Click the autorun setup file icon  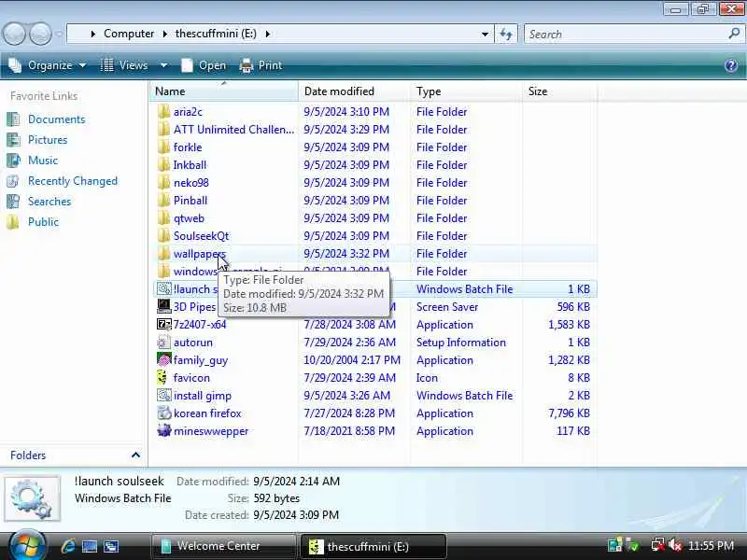point(164,343)
